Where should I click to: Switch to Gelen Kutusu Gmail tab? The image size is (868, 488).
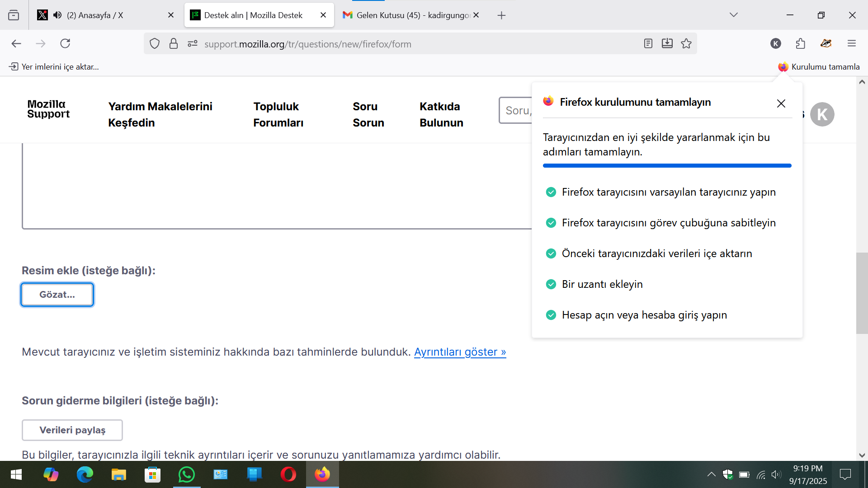click(x=407, y=15)
